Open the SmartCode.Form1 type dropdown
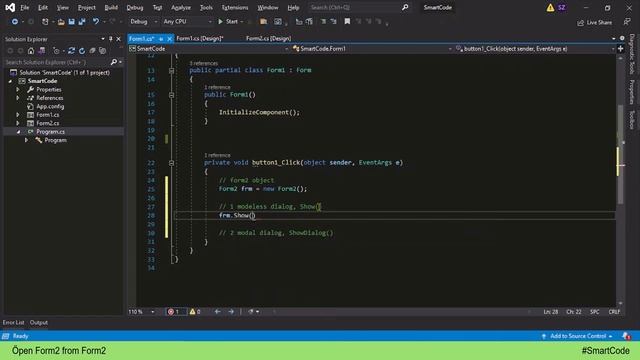 click(372, 49)
